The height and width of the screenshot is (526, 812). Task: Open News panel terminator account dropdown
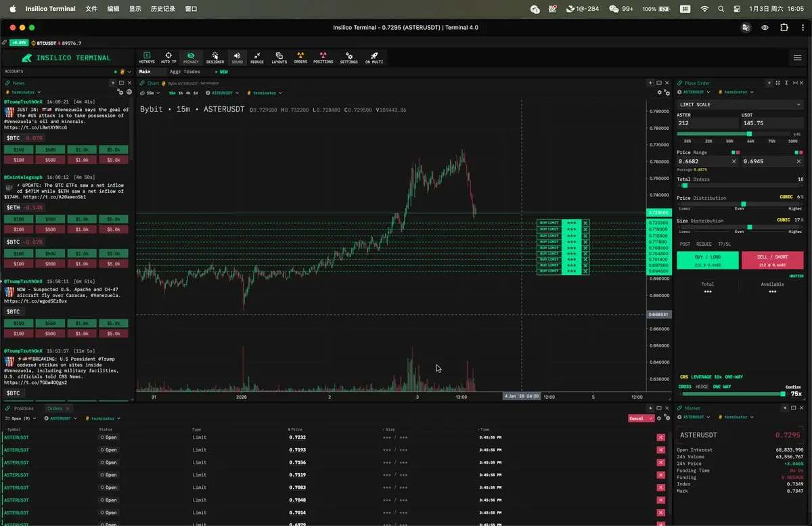coord(24,92)
